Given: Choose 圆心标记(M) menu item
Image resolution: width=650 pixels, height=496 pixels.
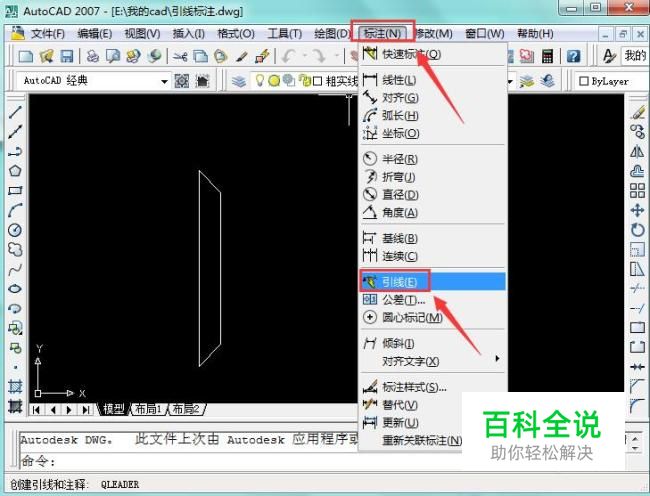Looking at the screenshot, I should (433, 317).
